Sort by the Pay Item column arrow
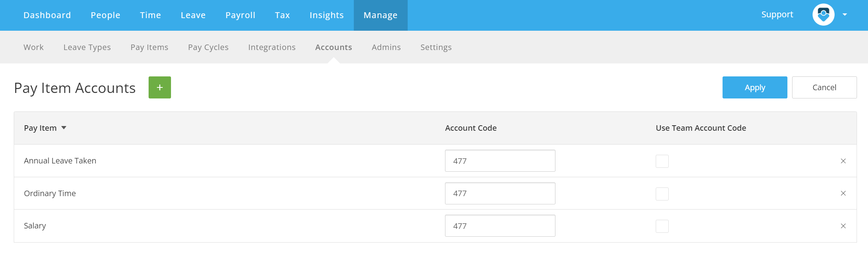The height and width of the screenshot is (256, 868). pos(64,128)
